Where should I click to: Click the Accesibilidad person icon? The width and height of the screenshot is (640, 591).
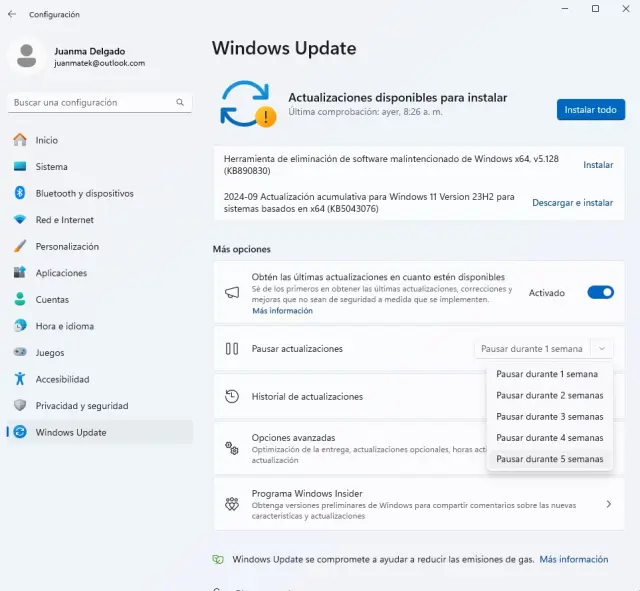tap(19, 379)
